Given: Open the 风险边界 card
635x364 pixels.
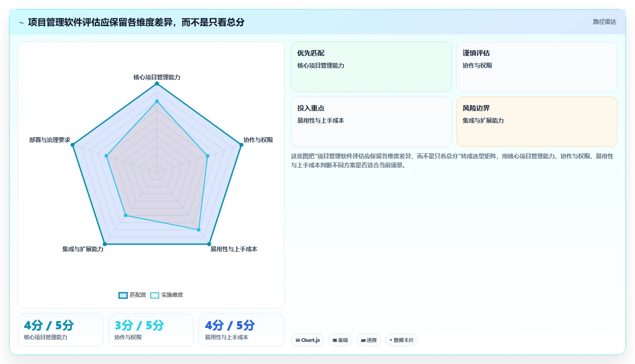Looking at the screenshot, I should 537,122.
